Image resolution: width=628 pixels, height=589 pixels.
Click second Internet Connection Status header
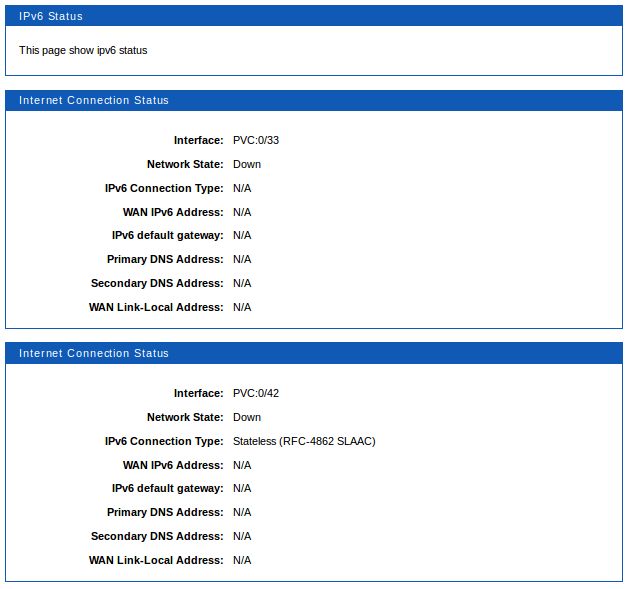pyautogui.click(x=314, y=353)
